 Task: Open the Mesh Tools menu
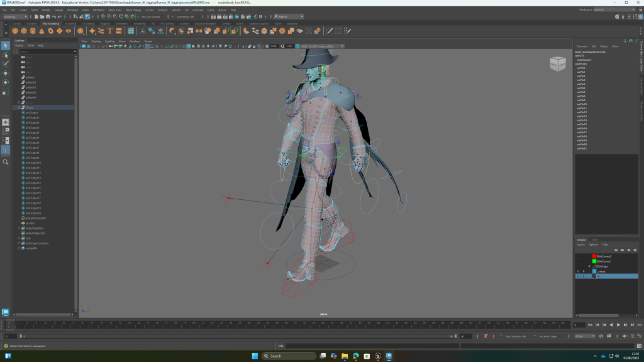[115, 10]
